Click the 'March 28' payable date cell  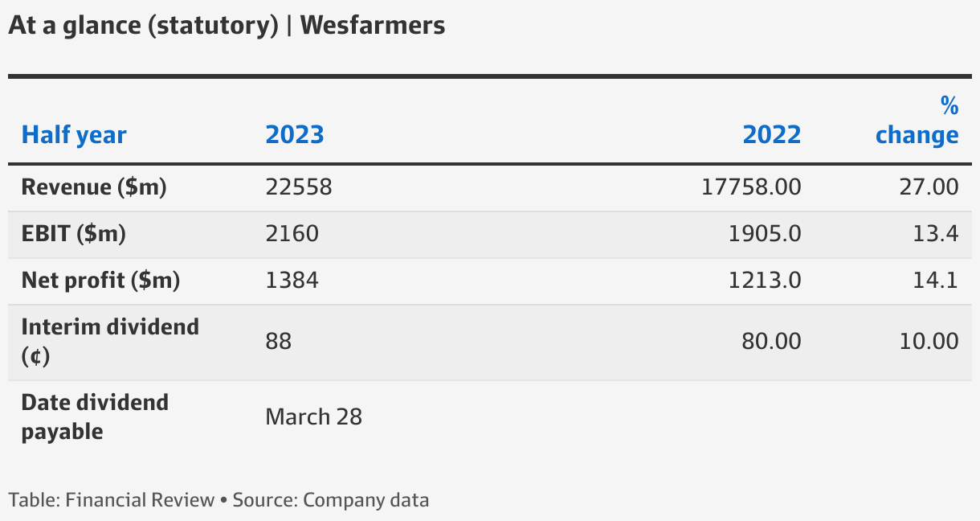[314, 417]
